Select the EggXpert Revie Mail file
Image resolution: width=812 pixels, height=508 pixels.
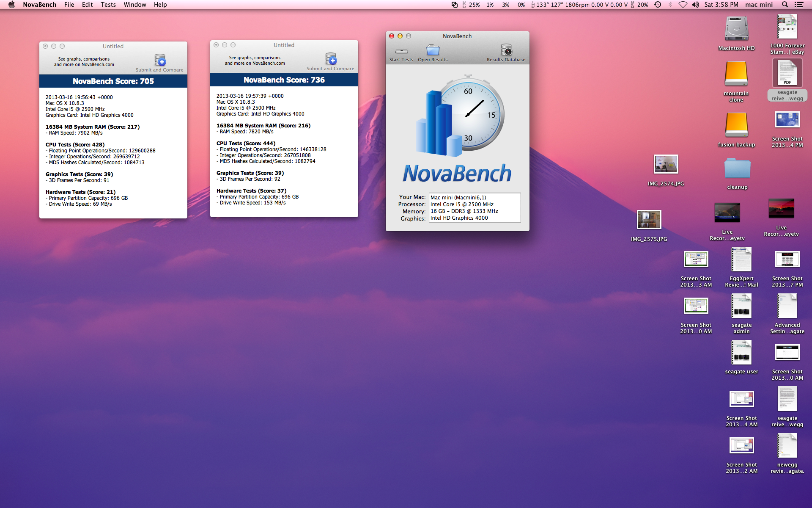coord(741,259)
